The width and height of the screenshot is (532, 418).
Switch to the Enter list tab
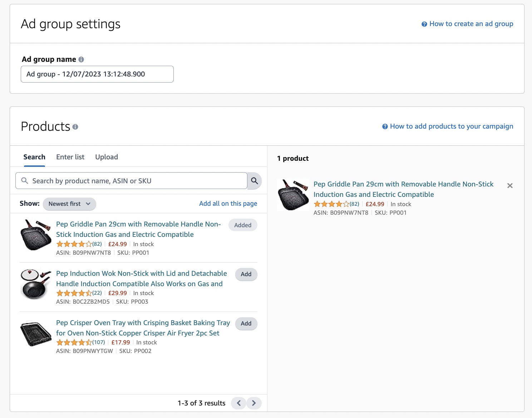click(70, 157)
